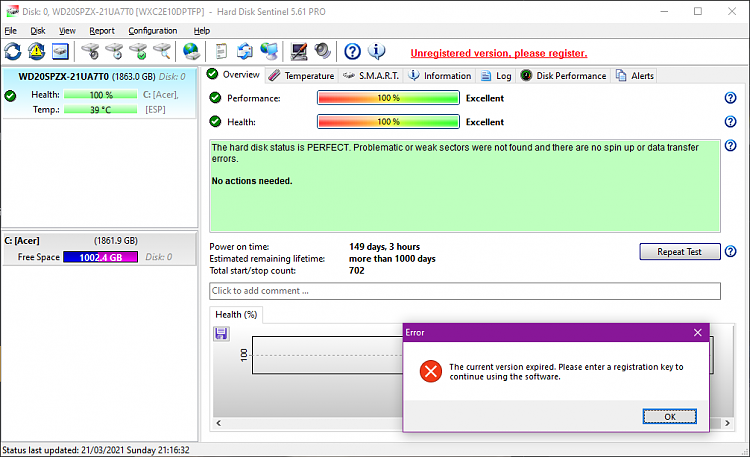Click the blue refresh arrows toolbar icon
The image size is (750, 457).
[x=13, y=51]
